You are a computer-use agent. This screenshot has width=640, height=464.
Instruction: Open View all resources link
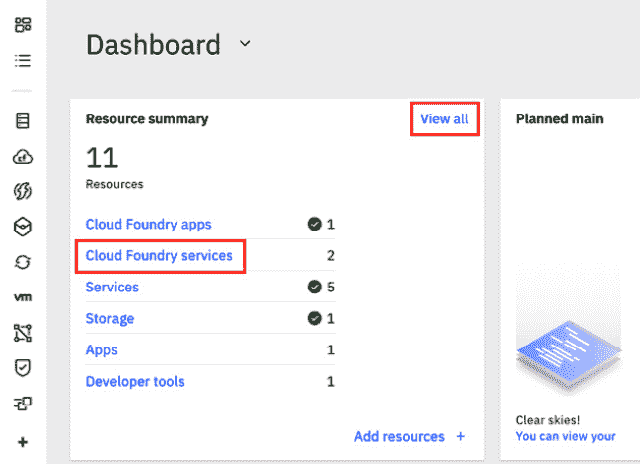tap(444, 119)
